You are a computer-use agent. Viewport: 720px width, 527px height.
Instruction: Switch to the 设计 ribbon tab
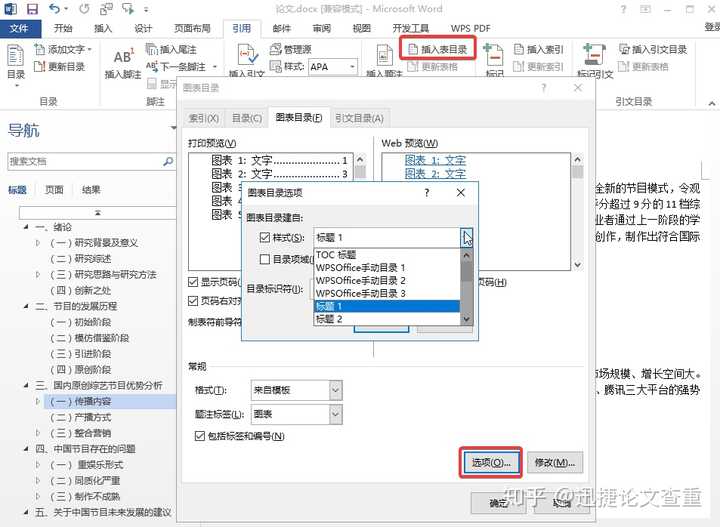[143, 28]
